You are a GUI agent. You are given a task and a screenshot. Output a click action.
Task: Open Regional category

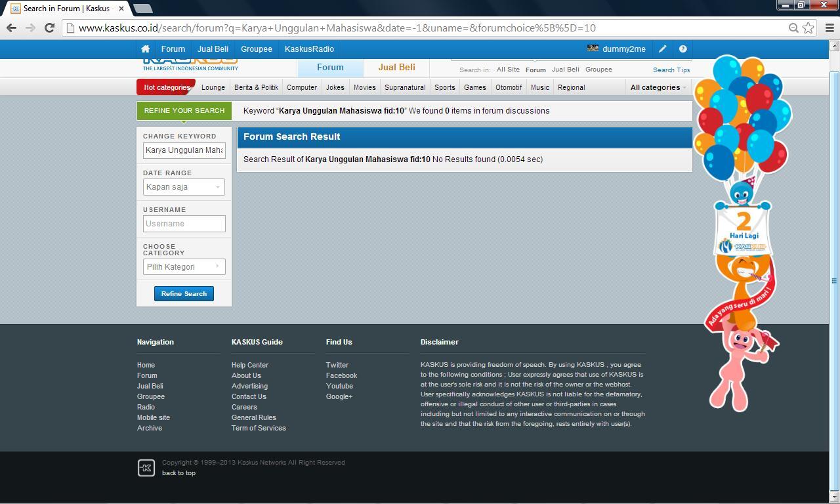point(571,87)
